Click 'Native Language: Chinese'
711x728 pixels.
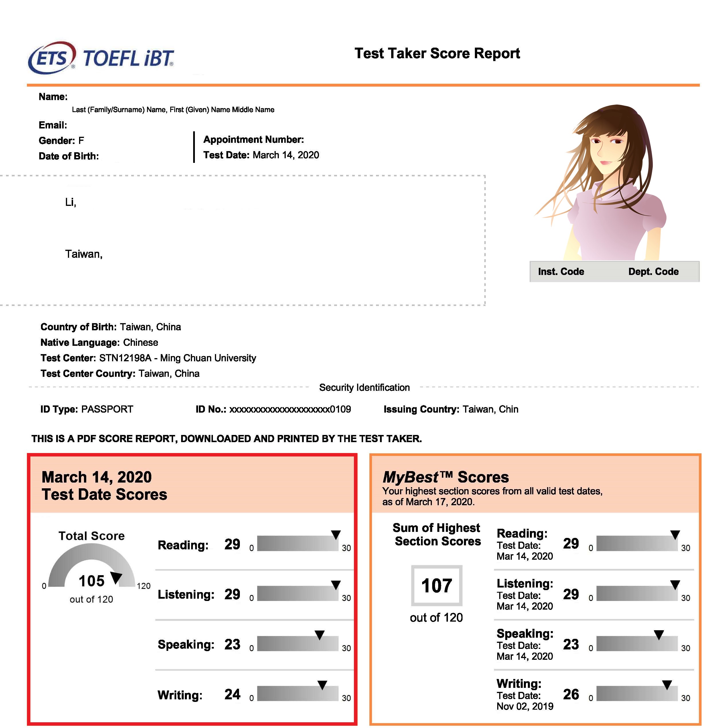point(99,343)
